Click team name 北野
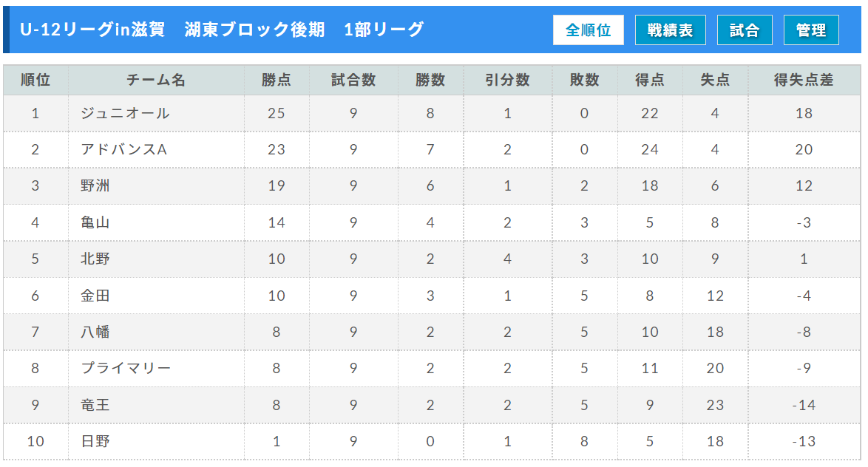 [95, 259]
